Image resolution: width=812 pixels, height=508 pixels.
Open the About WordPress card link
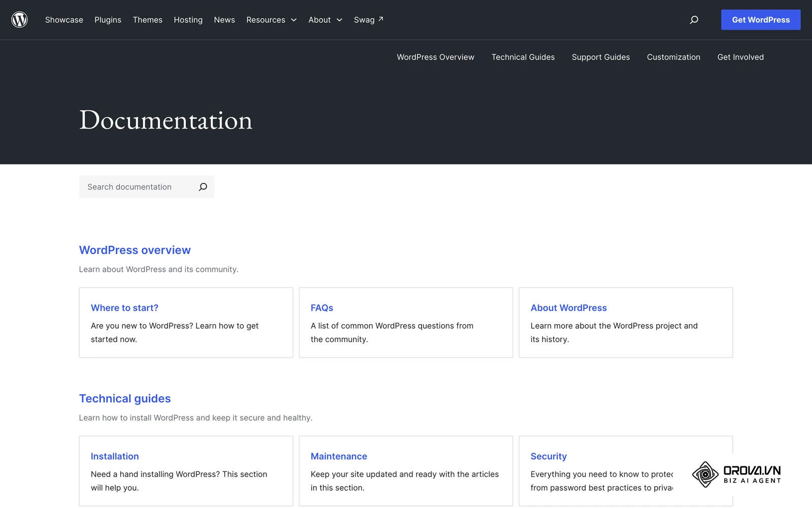pyautogui.click(x=568, y=308)
